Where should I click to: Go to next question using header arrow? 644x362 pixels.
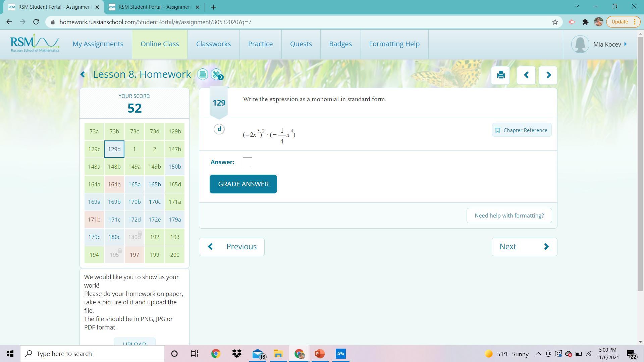548,75
